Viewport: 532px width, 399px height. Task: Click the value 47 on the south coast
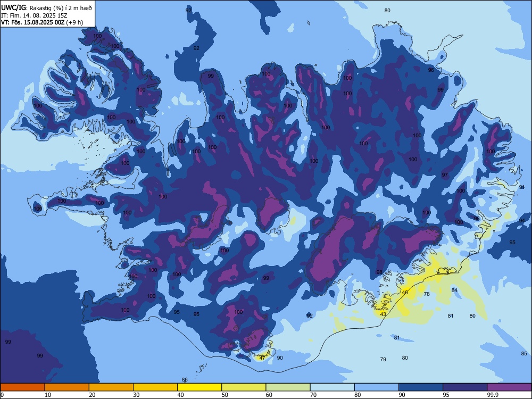[x=262, y=358]
